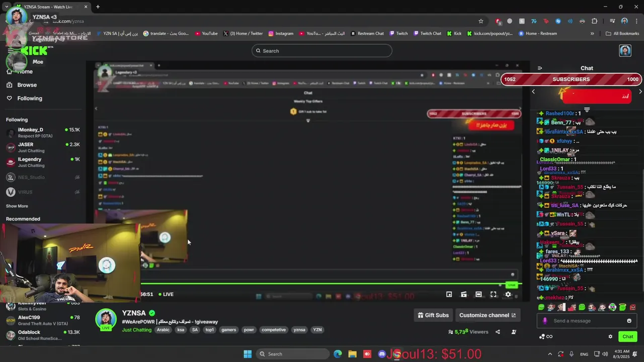Go to next pinned chat banner

coord(640,92)
